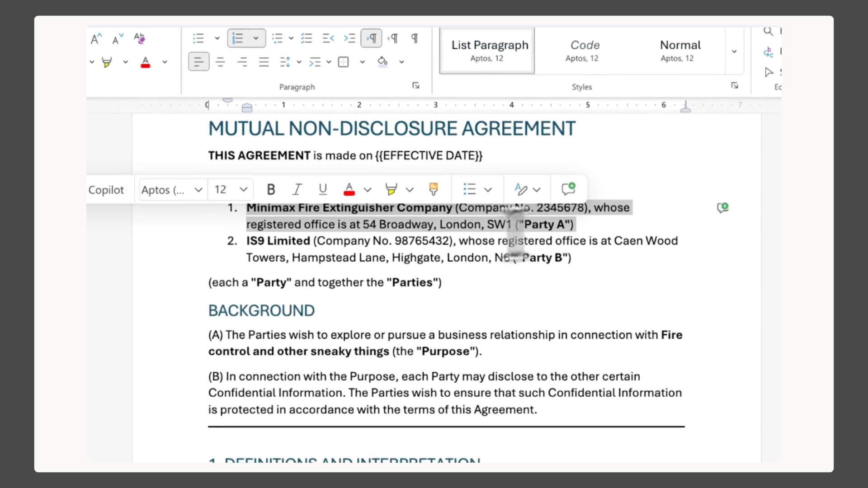Image resolution: width=868 pixels, height=488 pixels.
Task: Toggle Right-to-Left text direction
Action: (393, 38)
